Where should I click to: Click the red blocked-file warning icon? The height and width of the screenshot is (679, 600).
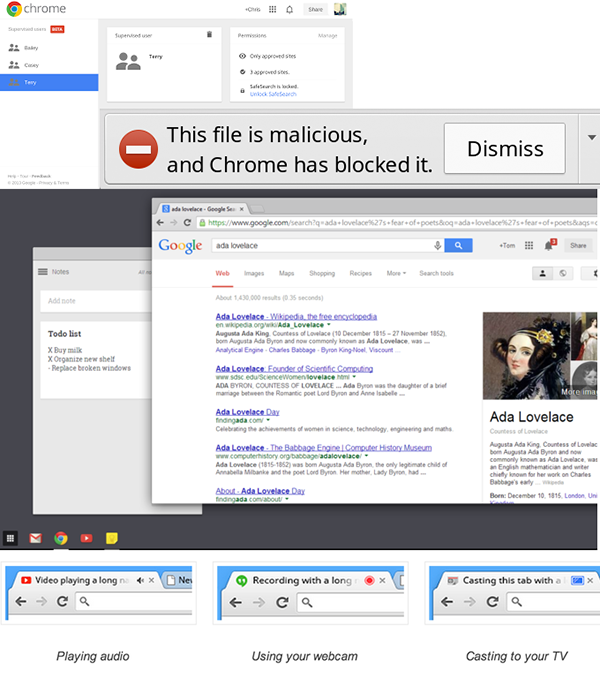click(x=139, y=149)
